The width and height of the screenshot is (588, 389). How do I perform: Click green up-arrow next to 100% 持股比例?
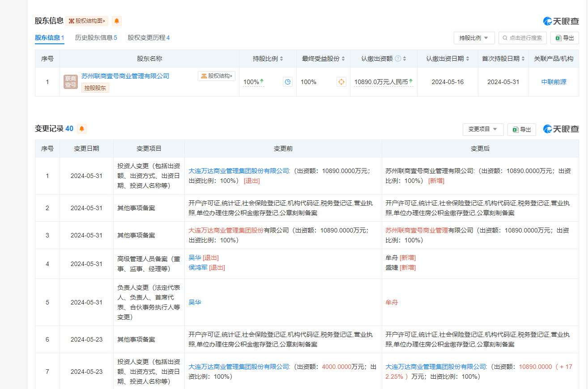click(x=262, y=81)
